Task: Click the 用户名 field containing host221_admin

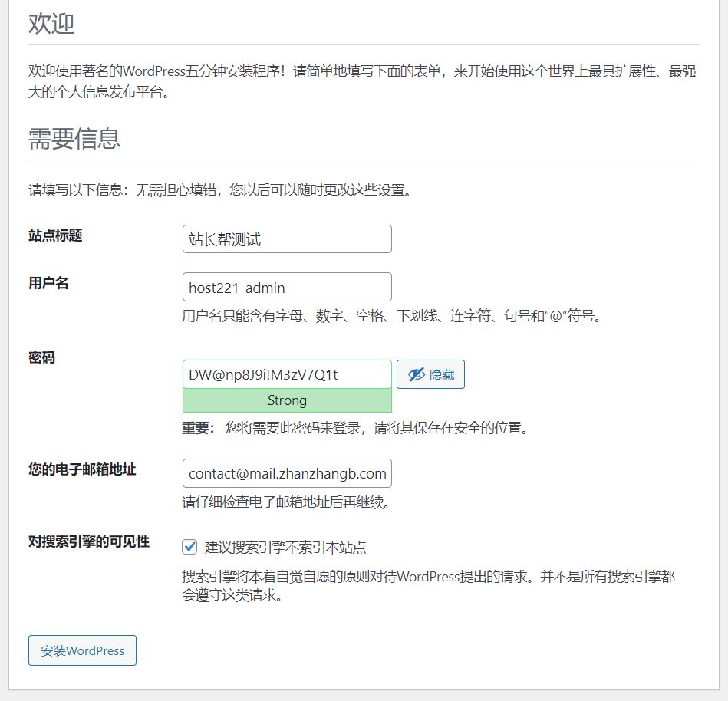Action: pos(287,287)
